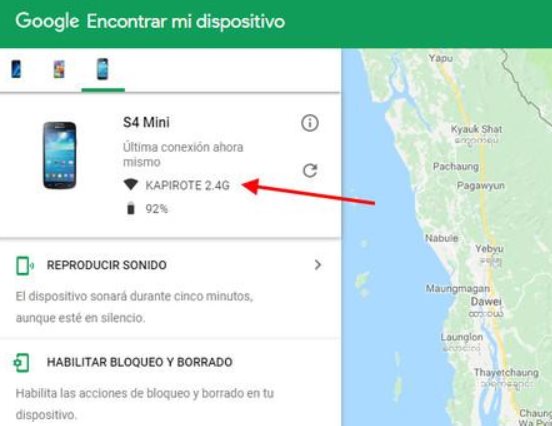Click Kyauk Shat label on the map
The width and height of the screenshot is (552, 426).
[476, 129]
